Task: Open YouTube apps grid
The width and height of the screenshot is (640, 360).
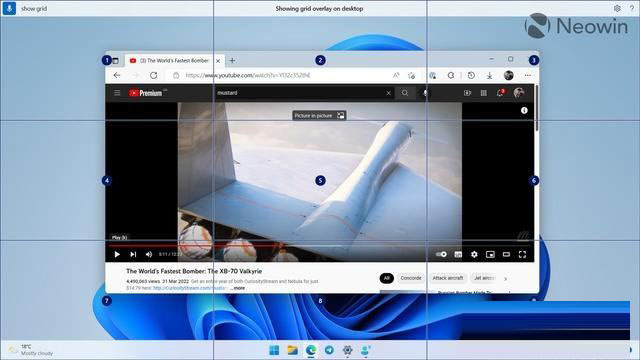Action: tap(484, 93)
